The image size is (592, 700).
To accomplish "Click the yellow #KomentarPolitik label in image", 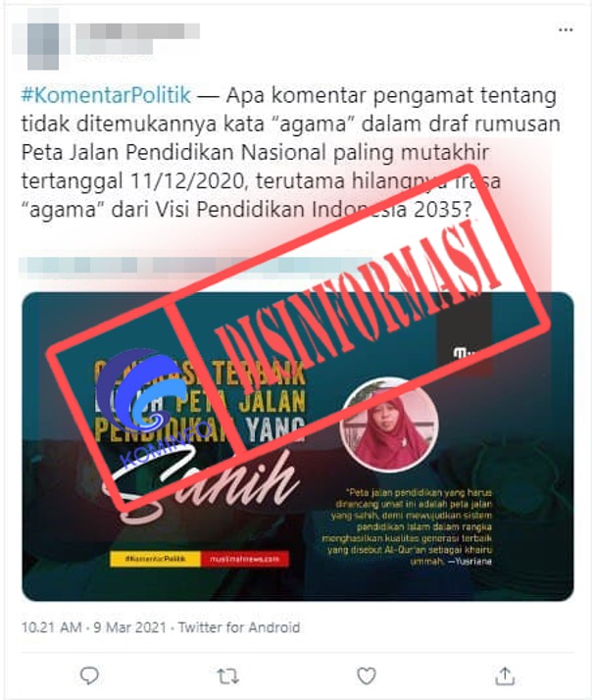I will click(x=156, y=559).
